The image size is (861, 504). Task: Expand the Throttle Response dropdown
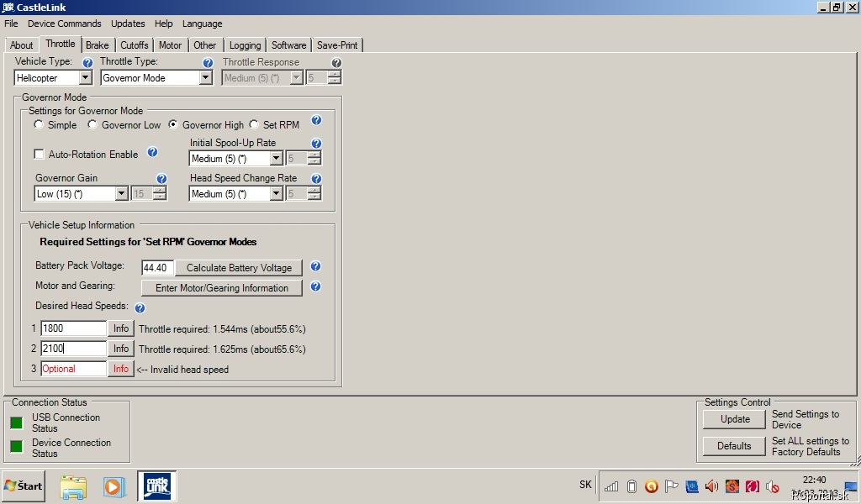click(297, 78)
